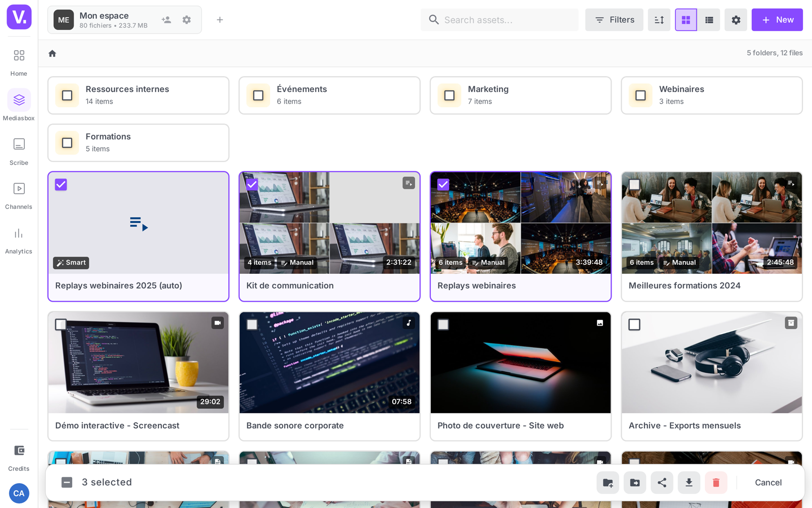
Task: Open Meilleures formations 2024 thumbnail
Action: coord(712,223)
